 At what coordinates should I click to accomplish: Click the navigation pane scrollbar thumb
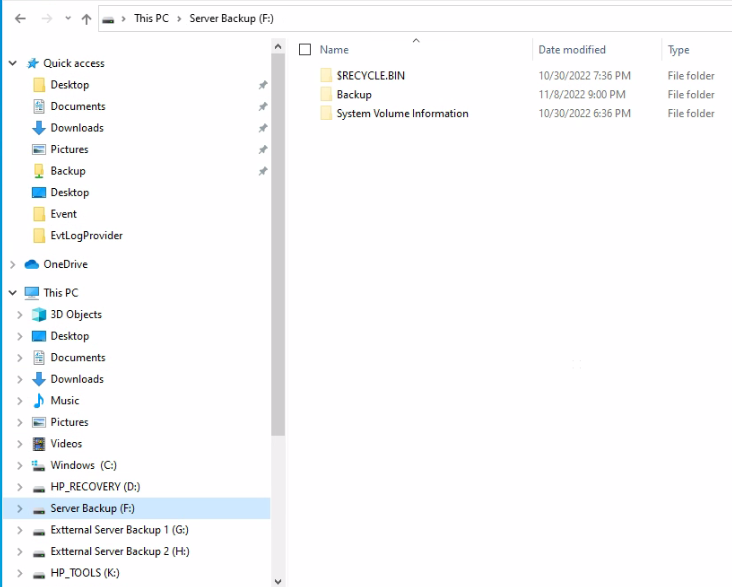tap(278, 245)
